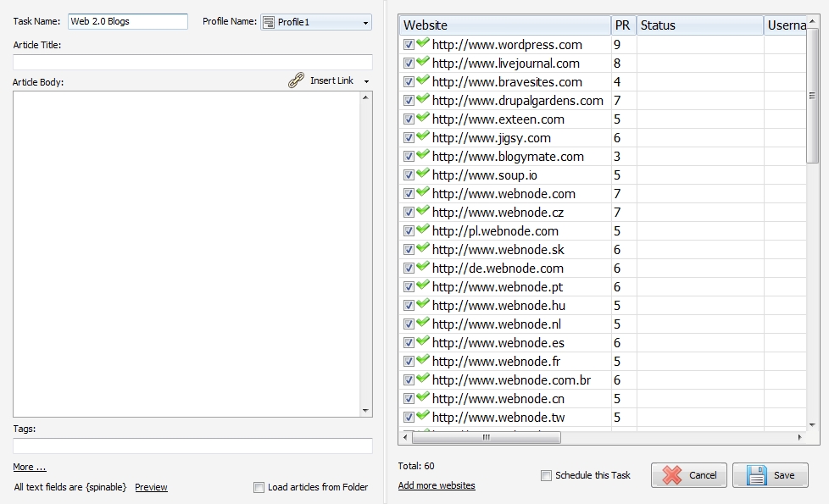Click the chain link icon beside Insert Link
This screenshot has height=504, width=829.
(296, 80)
